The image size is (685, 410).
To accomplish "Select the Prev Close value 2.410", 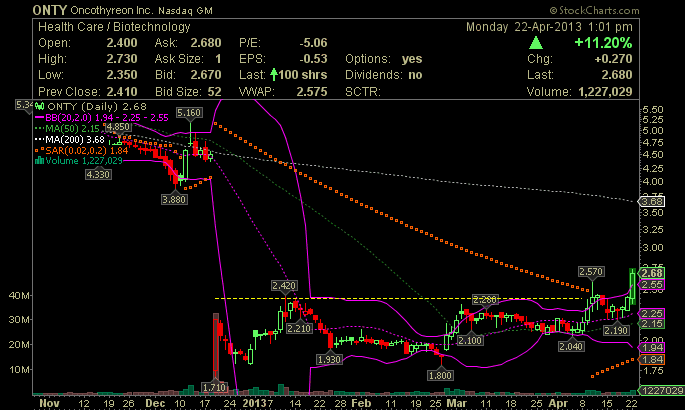I will click(122, 92).
